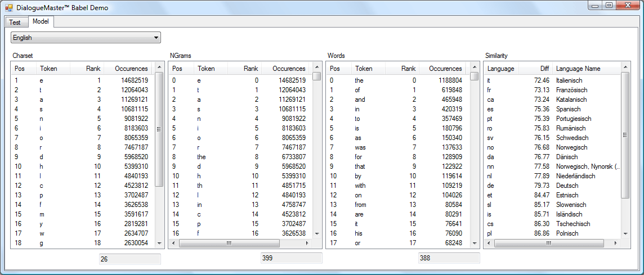This screenshot has height=275, width=644.
Task: Select Similarity row Deutsch
Action: click(x=552, y=186)
